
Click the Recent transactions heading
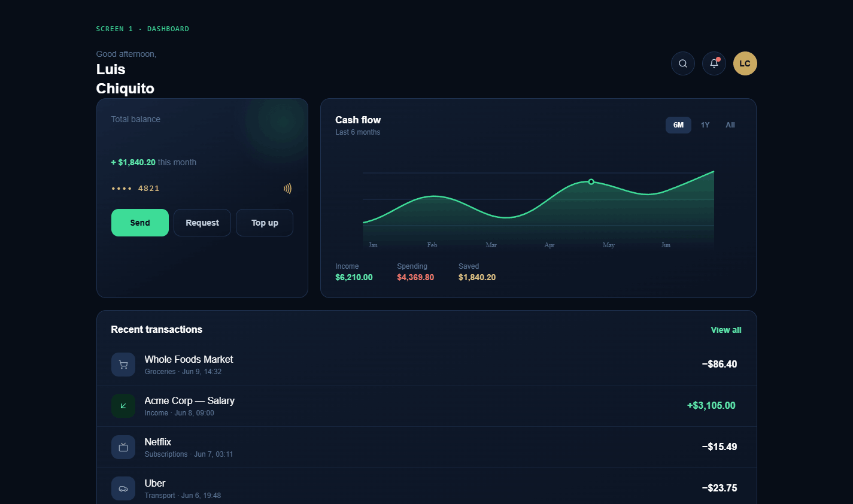(157, 329)
